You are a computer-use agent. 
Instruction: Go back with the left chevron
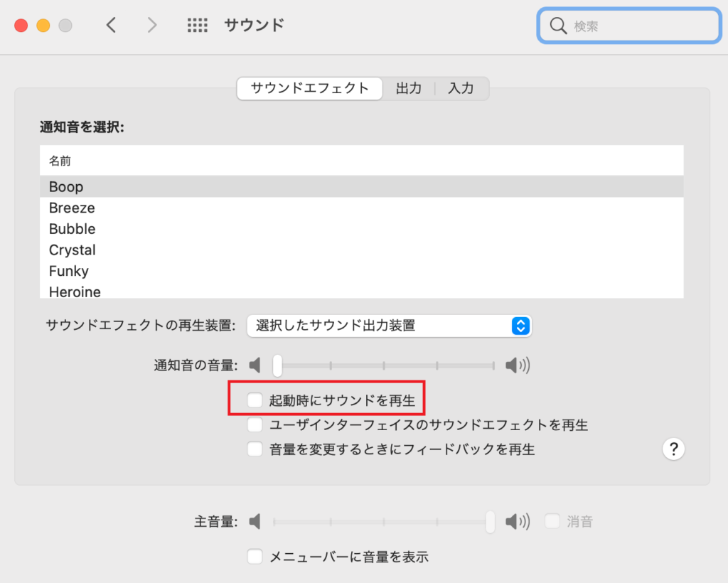(x=111, y=25)
